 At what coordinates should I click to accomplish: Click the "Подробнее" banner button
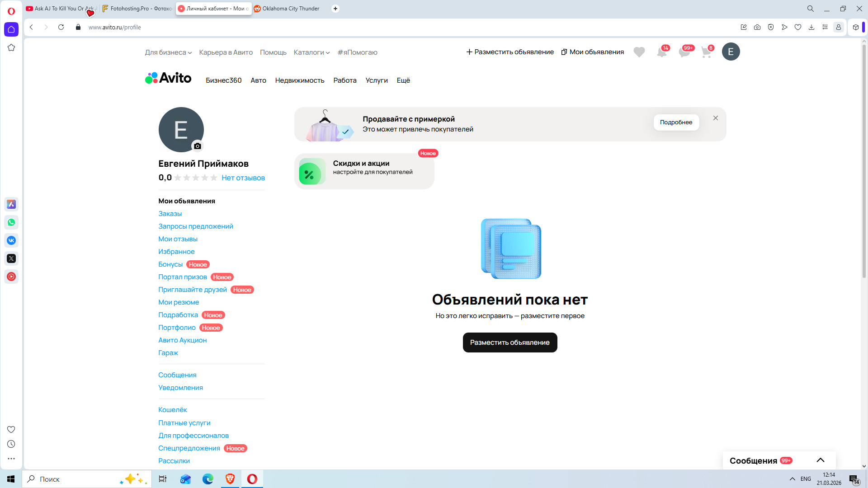pyautogui.click(x=676, y=122)
